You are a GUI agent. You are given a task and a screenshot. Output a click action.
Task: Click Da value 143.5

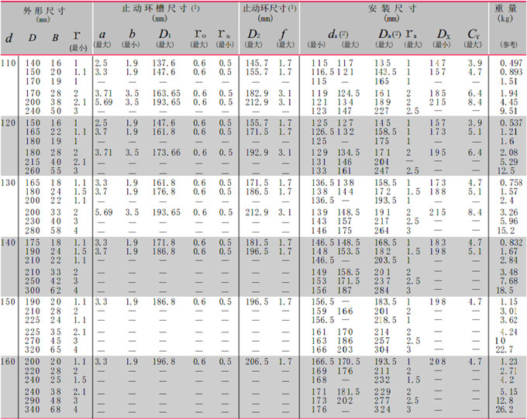(385, 72)
